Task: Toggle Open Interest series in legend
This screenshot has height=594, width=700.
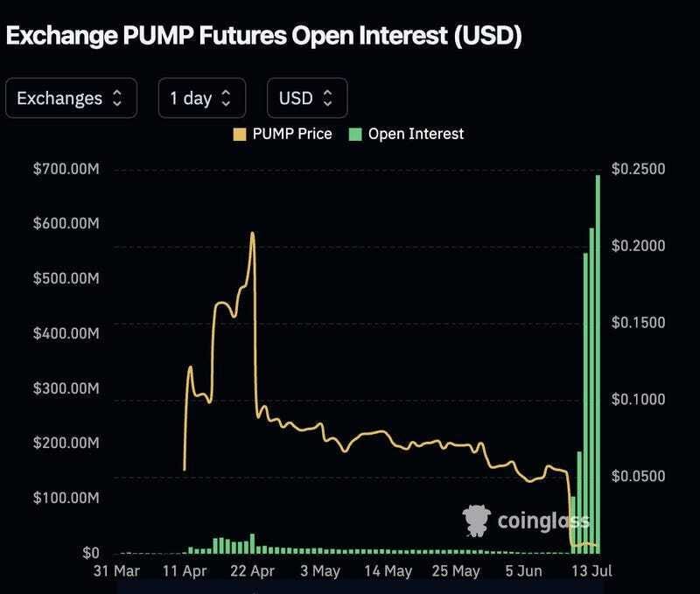Action: [406, 134]
